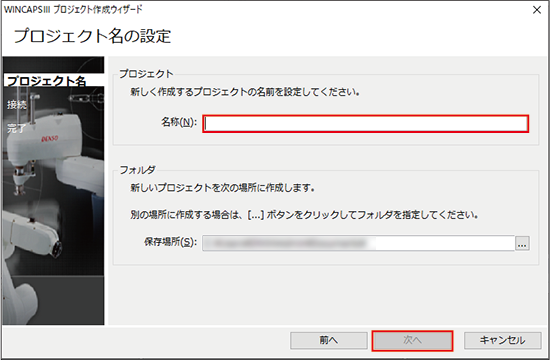Cancel the wizard with キャンセル button
The height and width of the screenshot is (360, 550).
click(x=502, y=340)
